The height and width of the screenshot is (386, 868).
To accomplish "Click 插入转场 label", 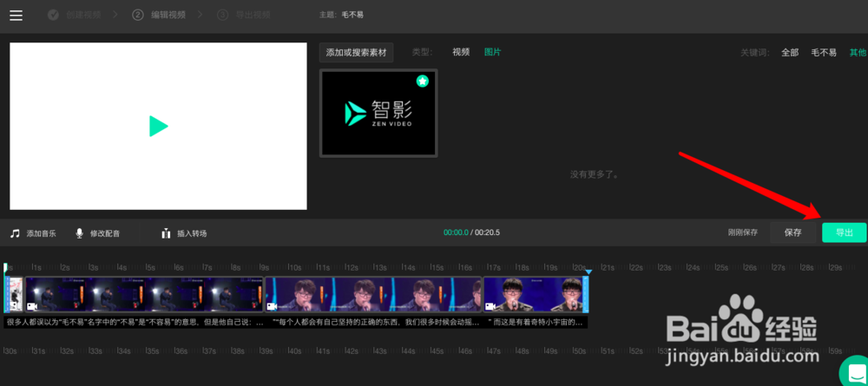I will tap(192, 233).
